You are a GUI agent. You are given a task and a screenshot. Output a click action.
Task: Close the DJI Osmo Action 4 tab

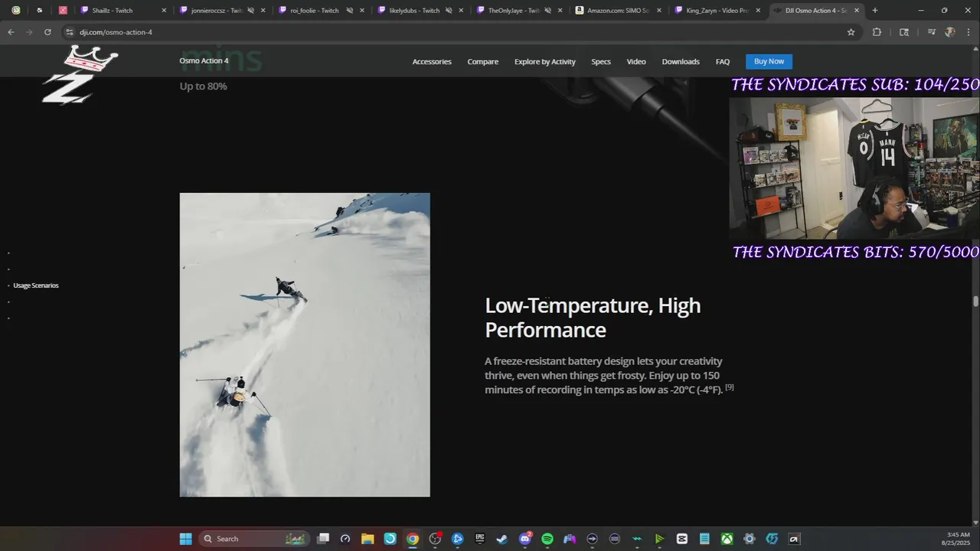coord(857,11)
